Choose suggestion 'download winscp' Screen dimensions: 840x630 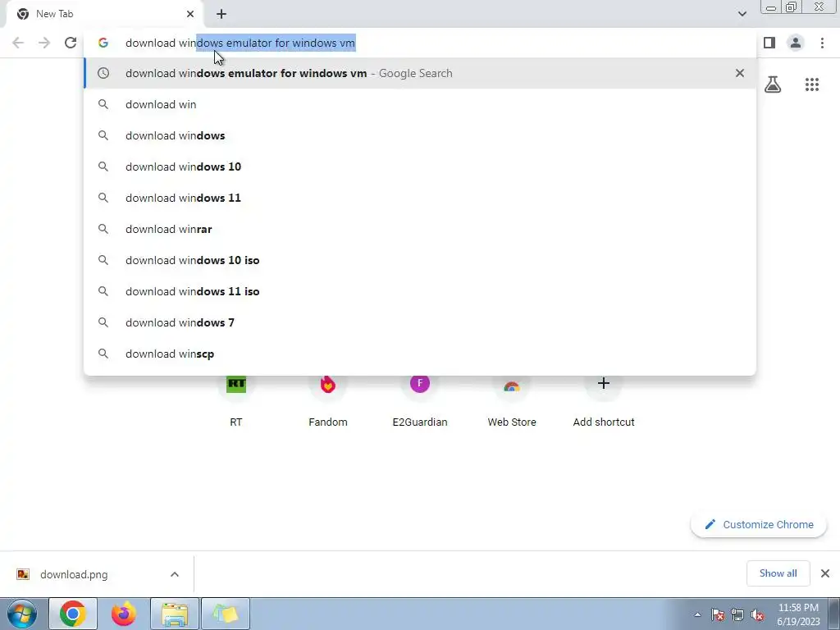coord(420,354)
